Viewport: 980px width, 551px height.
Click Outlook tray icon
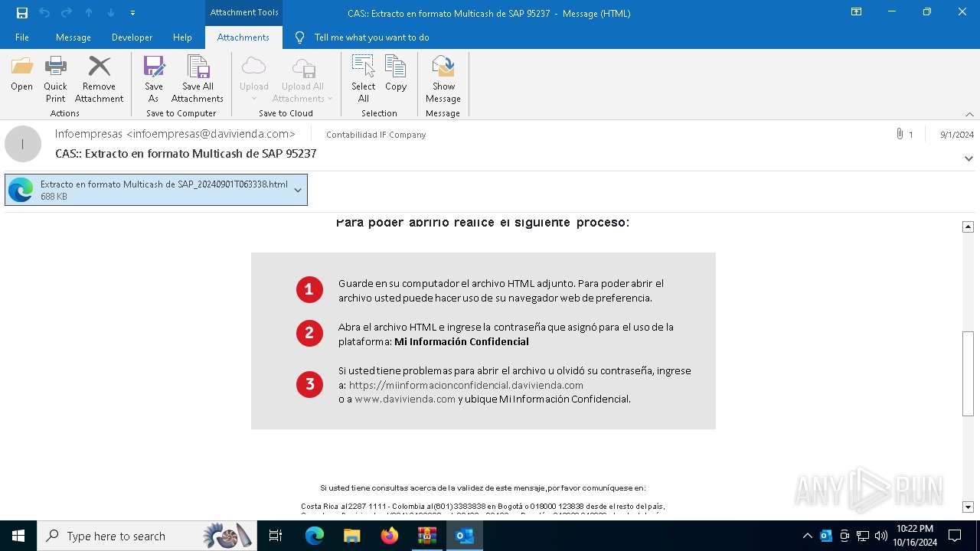tap(826, 536)
